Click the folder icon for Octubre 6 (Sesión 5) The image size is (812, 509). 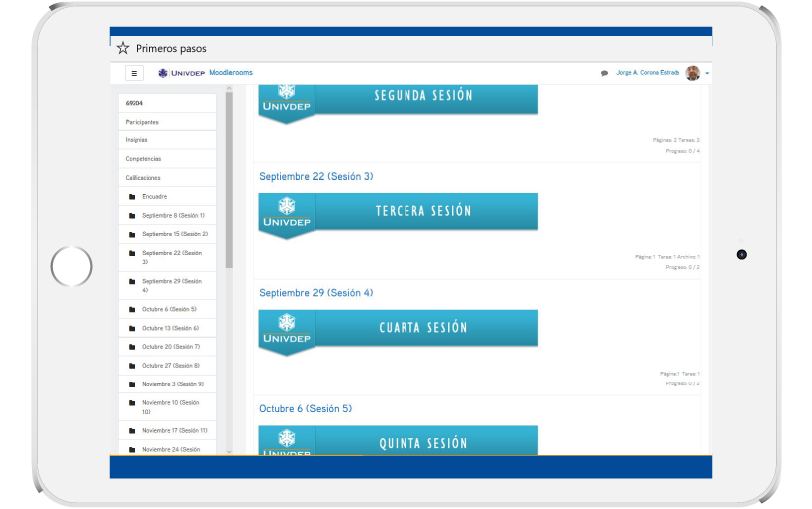click(133, 309)
